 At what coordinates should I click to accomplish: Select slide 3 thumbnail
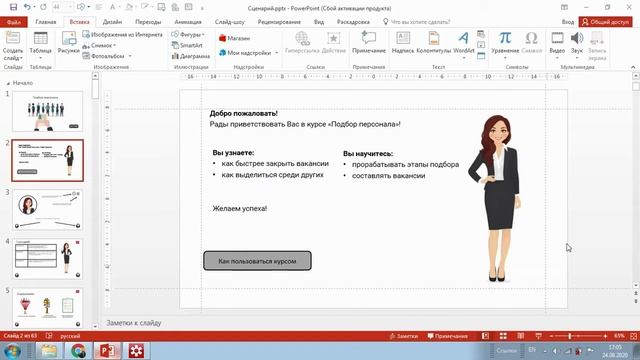point(47,209)
